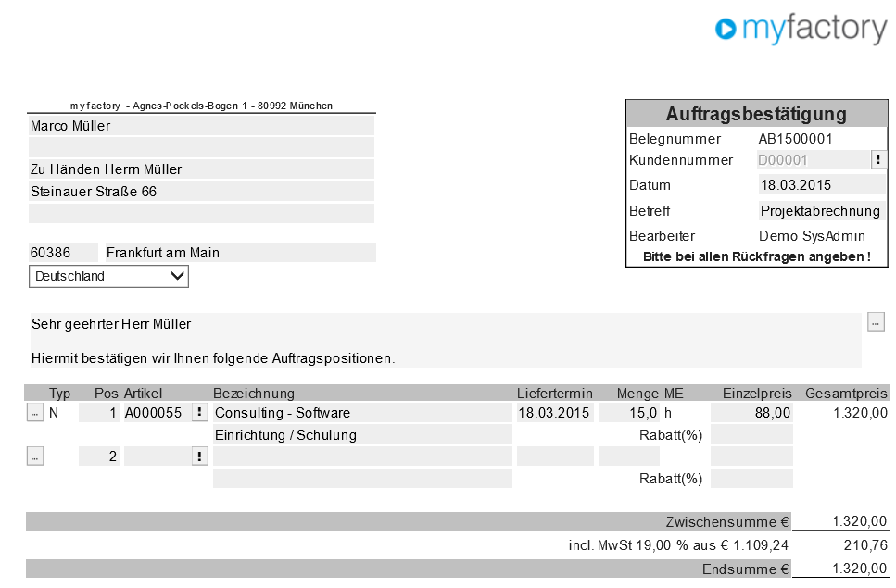Click the Bearbeiter value Demo SysAdmin
Image resolution: width=896 pixels, height=588 pixels.
coord(812,236)
